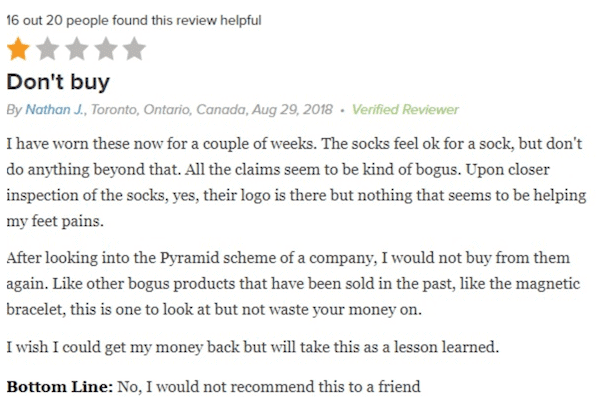The height and width of the screenshot is (400, 600).
Task: Click the review date Aug 29, 2018
Action: 292,110
